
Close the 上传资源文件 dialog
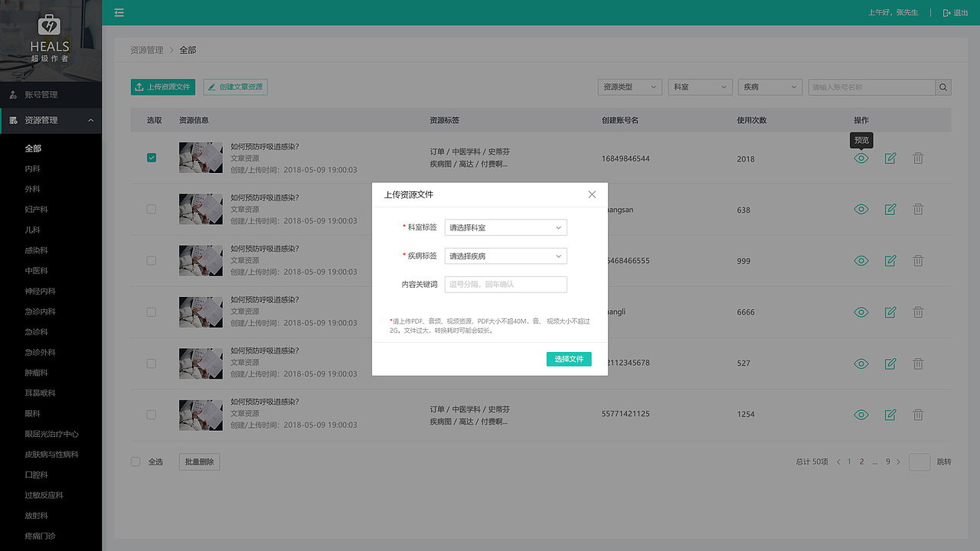point(592,194)
